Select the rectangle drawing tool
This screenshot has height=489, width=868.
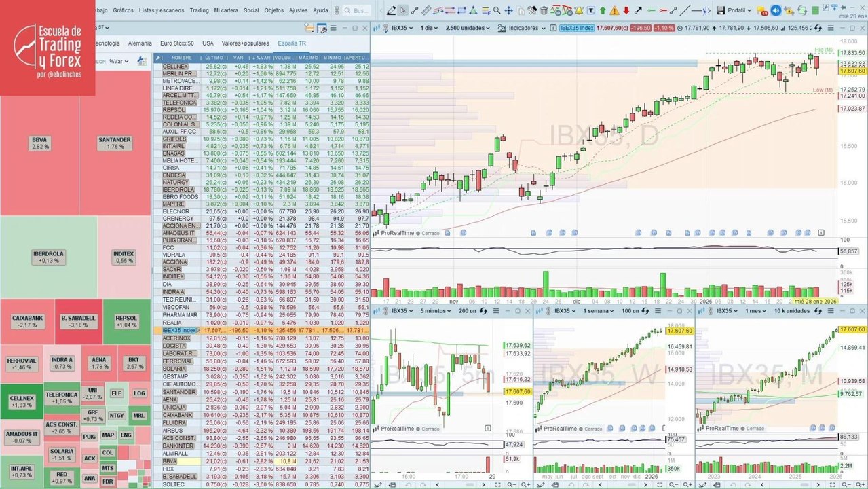[x=461, y=10]
